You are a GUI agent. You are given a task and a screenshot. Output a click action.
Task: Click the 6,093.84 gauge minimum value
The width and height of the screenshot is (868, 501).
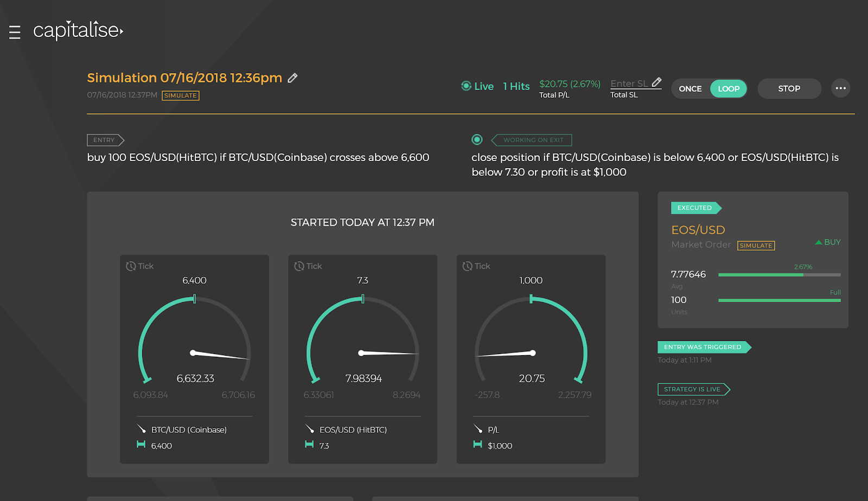(x=151, y=395)
